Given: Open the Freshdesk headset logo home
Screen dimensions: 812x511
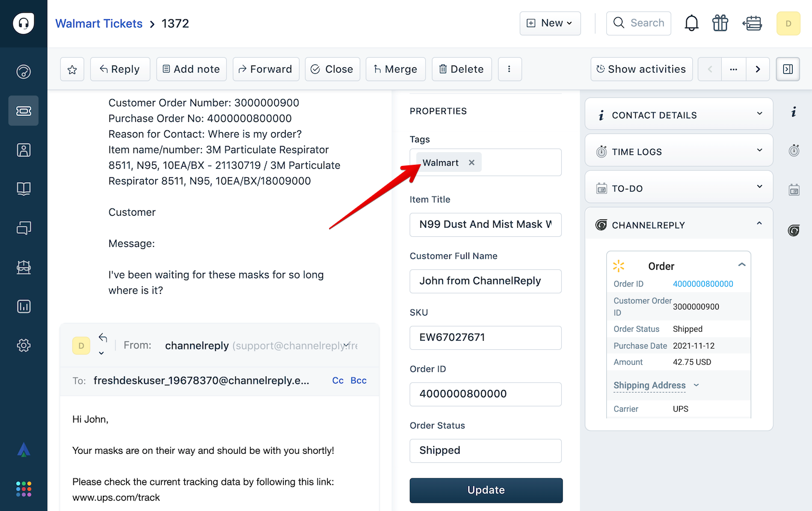Looking at the screenshot, I should (x=23, y=23).
